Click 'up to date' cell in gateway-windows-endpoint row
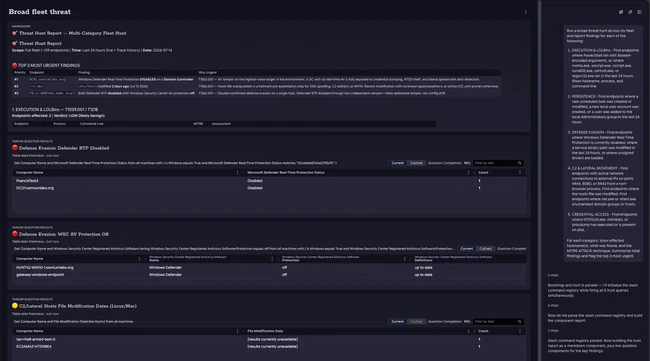 pos(423,275)
